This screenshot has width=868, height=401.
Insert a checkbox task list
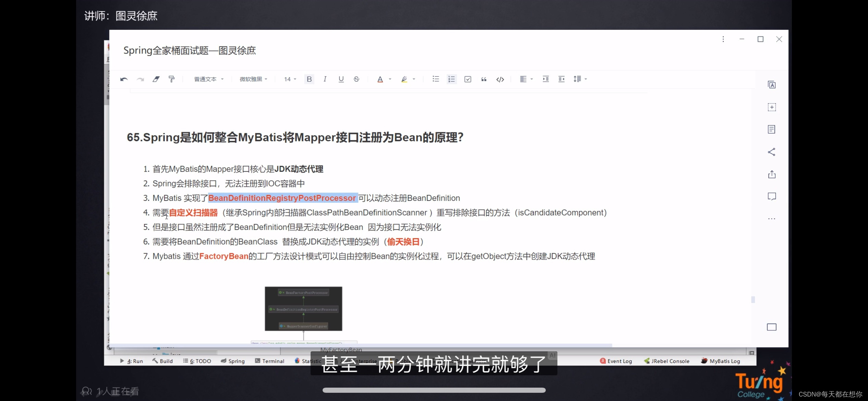(x=468, y=79)
